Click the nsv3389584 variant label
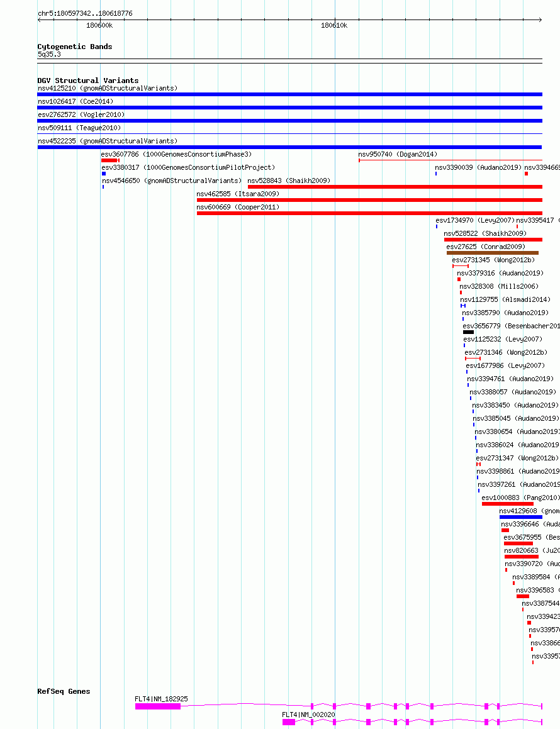Viewport: 560px width, 729px height. 536,577
